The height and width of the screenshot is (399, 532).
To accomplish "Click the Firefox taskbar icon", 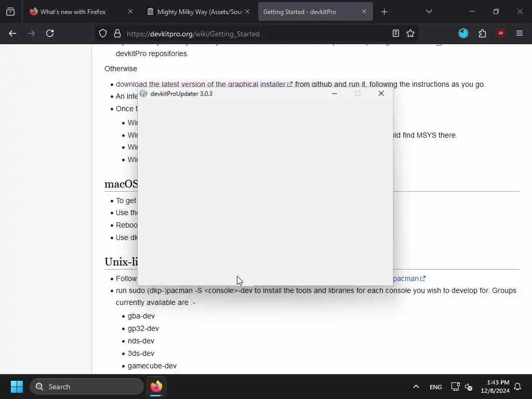I will 156,387.
